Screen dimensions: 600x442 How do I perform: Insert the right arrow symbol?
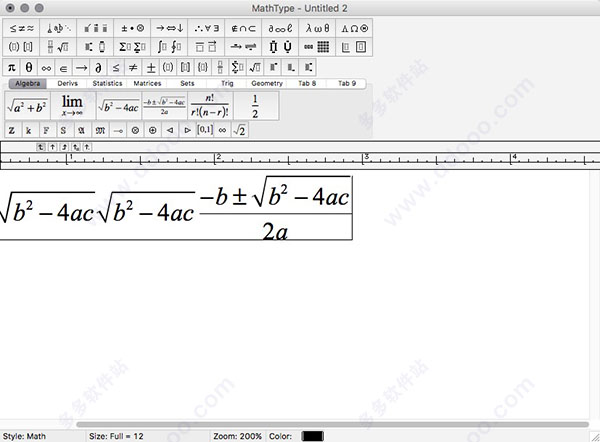[x=81, y=68]
